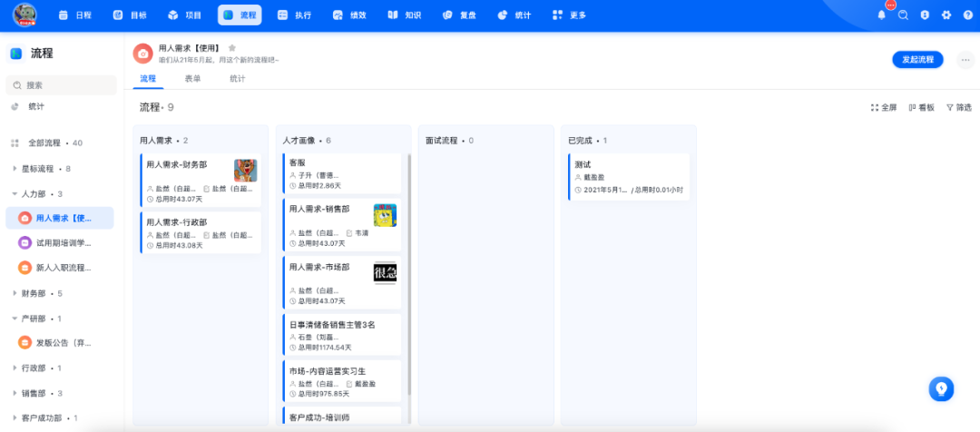Open the 日事清储备销售主管3名 card

(342, 335)
